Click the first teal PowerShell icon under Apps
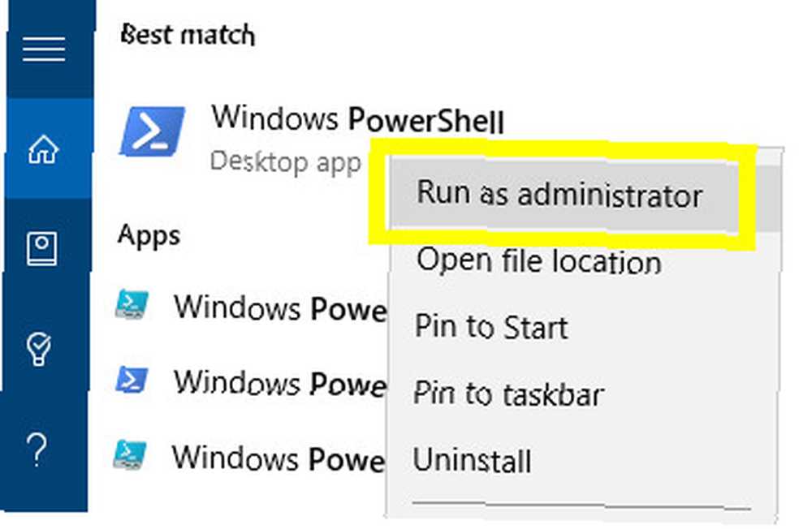Screen dimensions: 812x529 (131, 305)
